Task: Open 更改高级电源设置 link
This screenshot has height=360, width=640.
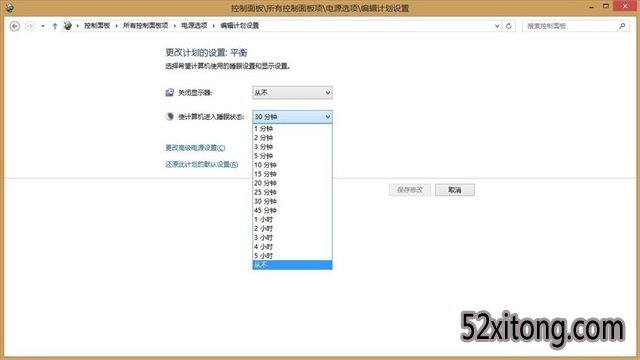Action: (x=195, y=148)
